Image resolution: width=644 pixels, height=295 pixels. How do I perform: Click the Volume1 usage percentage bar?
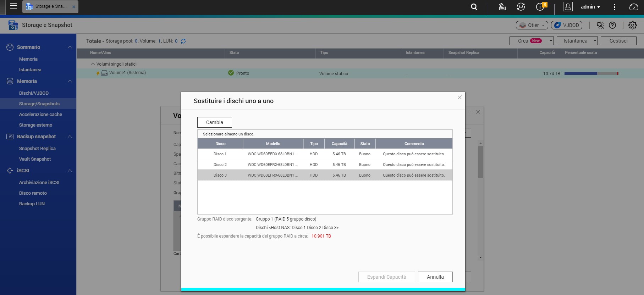(x=591, y=73)
